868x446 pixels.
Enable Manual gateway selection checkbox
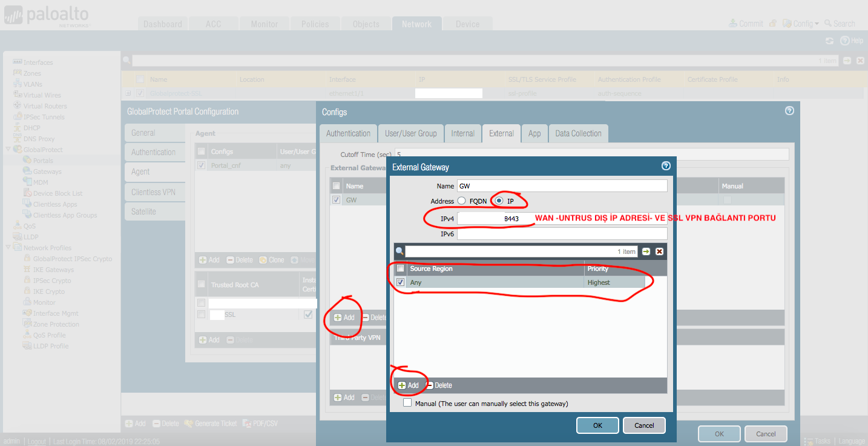click(407, 403)
